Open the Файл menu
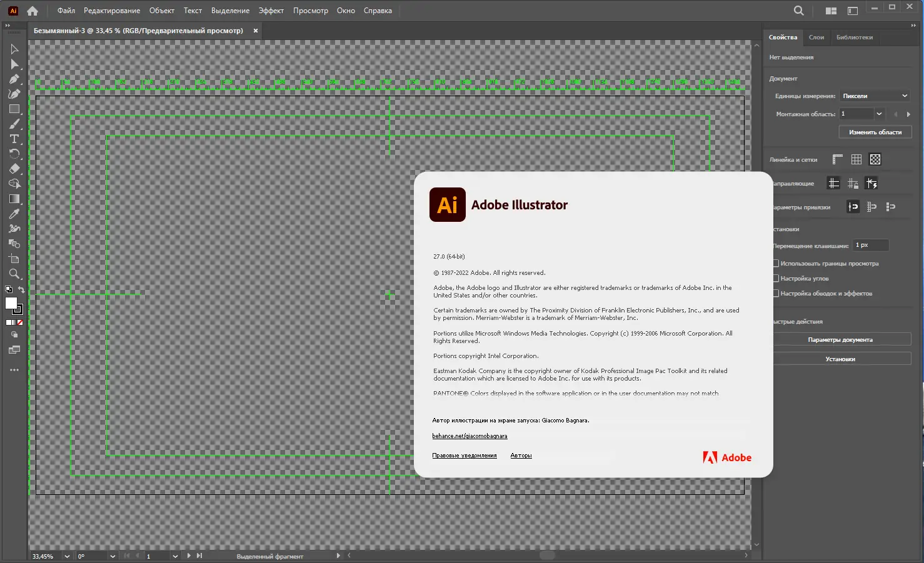Image resolution: width=924 pixels, height=563 pixels. 66,11
